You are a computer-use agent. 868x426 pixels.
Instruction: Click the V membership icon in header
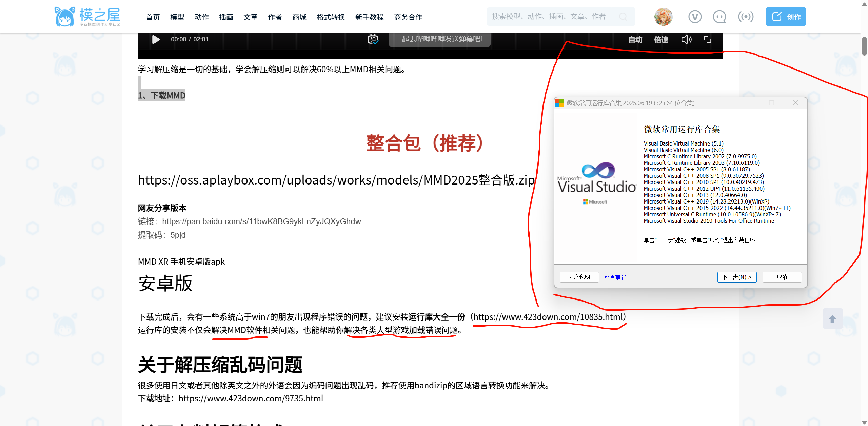point(695,17)
